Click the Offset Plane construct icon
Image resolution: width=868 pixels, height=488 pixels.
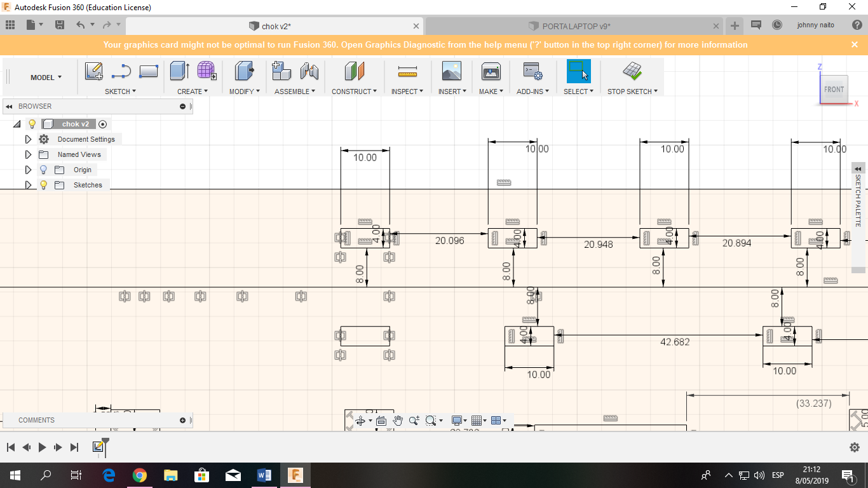[x=355, y=71]
